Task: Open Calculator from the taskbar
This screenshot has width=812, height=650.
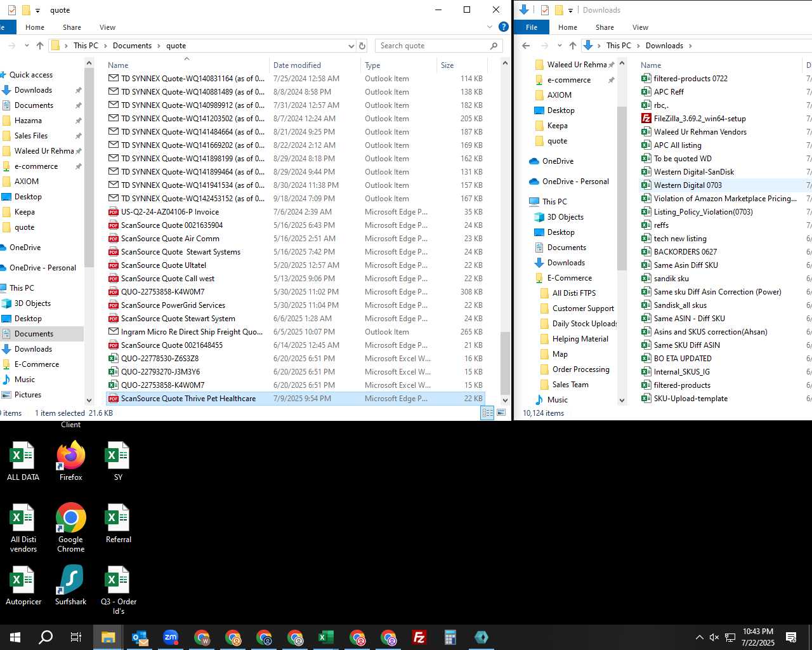Action: tap(450, 637)
